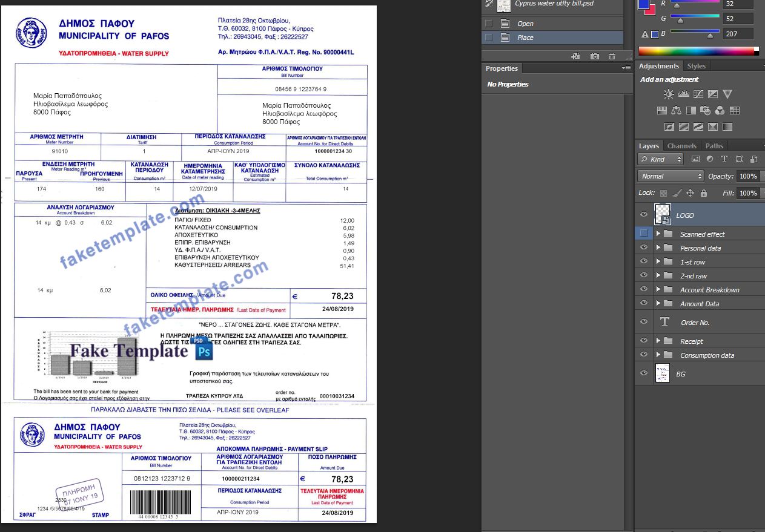Image resolution: width=765 pixels, height=532 pixels.
Task: Hide the BG layer
Action: click(644, 373)
